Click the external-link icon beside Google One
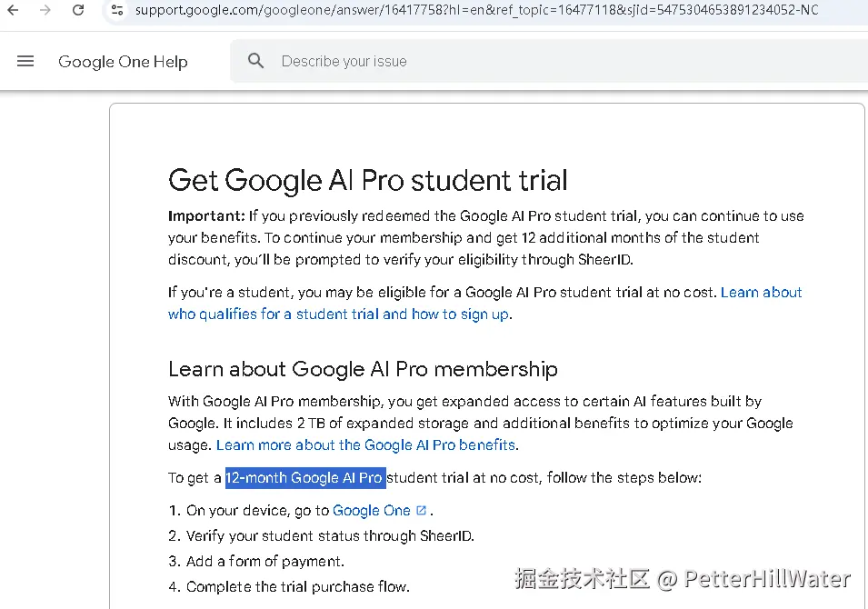868x609 pixels. (421, 510)
